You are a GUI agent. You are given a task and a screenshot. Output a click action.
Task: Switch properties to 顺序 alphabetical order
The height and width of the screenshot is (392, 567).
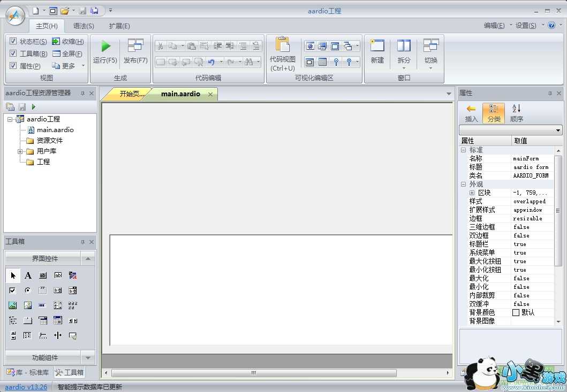click(x=516, y=113)
